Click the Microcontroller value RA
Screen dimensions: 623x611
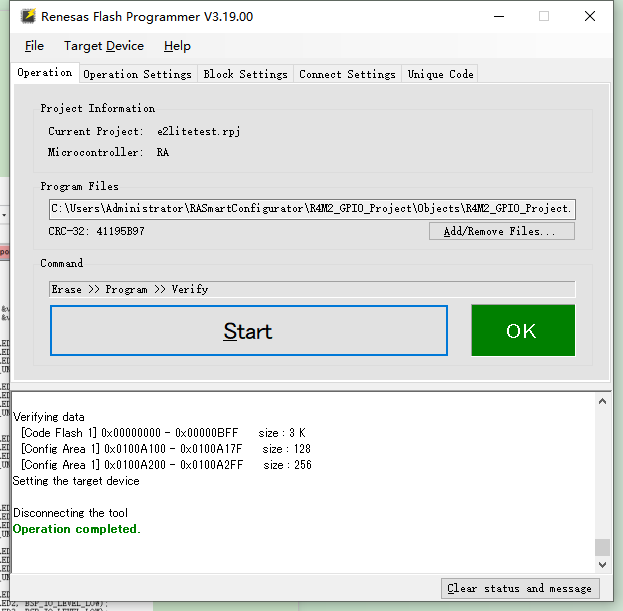pyautogui.click(x=163, y=153)
